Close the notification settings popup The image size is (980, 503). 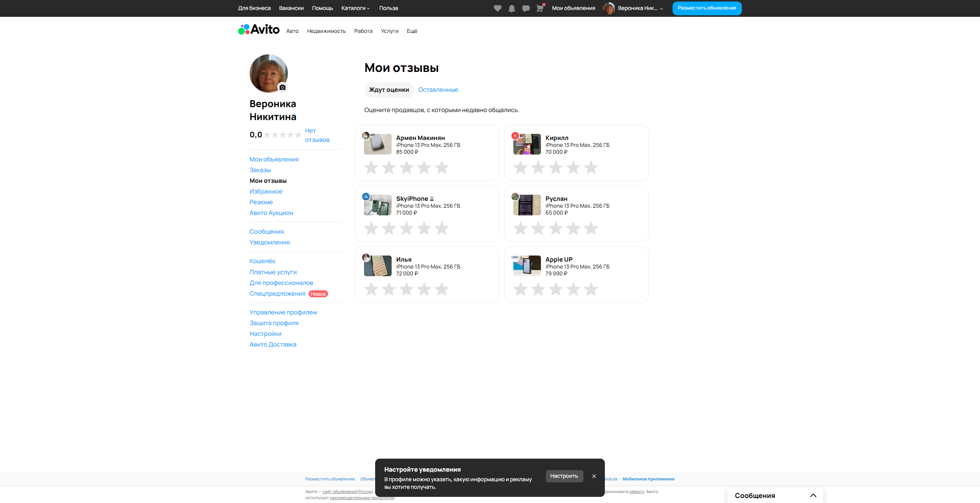[x=594, y=476]
